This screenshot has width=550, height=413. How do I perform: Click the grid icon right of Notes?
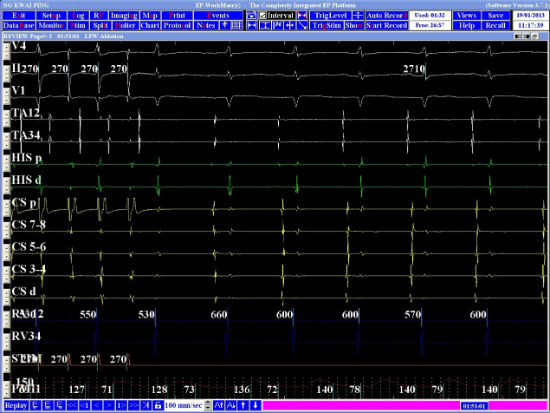[x=237, y=26]
